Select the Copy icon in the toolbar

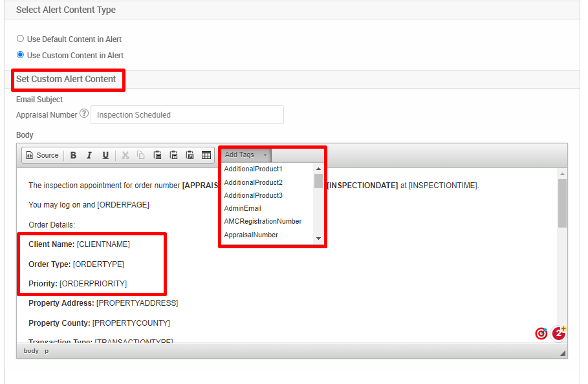pos(141,155)
